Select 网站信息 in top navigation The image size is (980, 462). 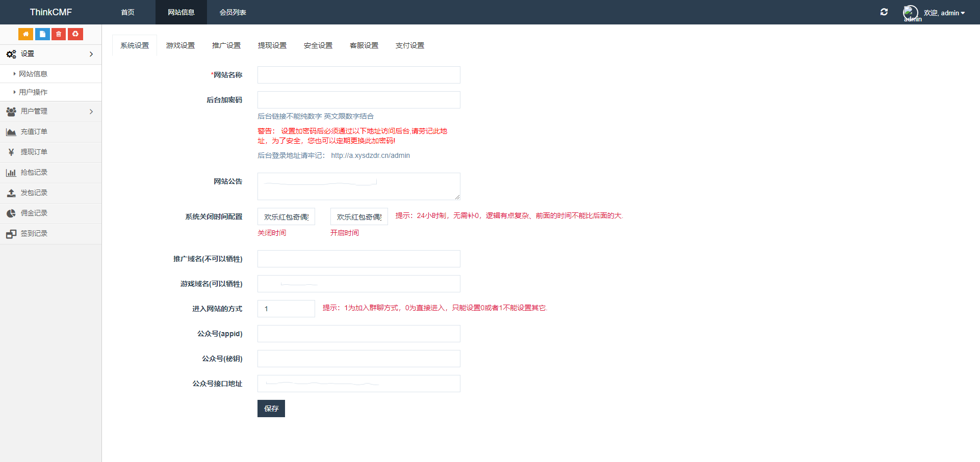(x=181, y=12)
